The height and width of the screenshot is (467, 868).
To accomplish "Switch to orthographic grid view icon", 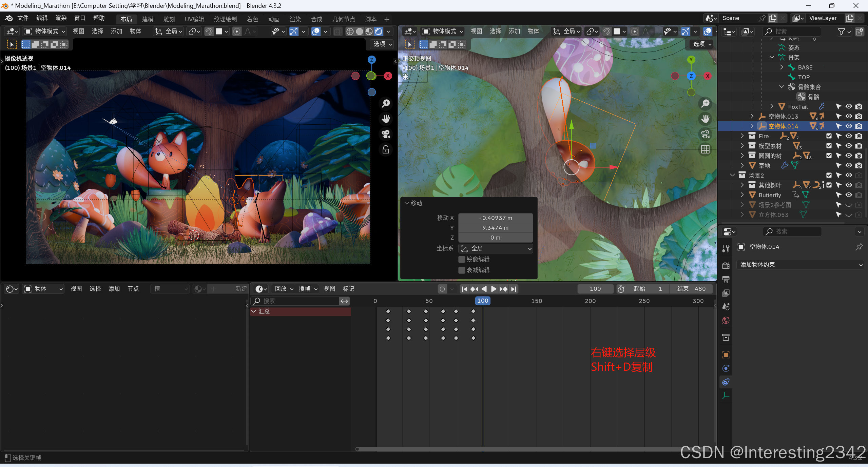I will [706, 149].
